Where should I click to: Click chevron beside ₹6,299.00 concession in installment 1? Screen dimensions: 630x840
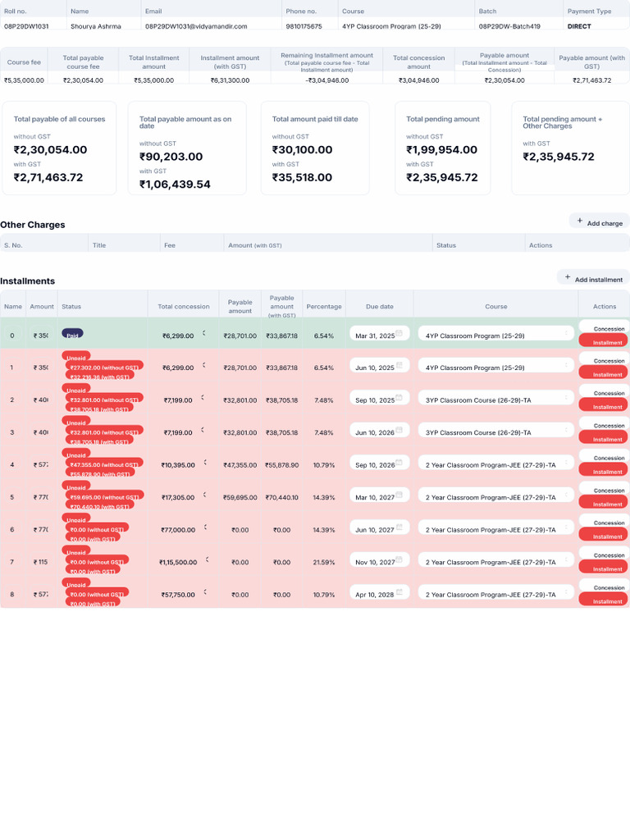point(204,365)
